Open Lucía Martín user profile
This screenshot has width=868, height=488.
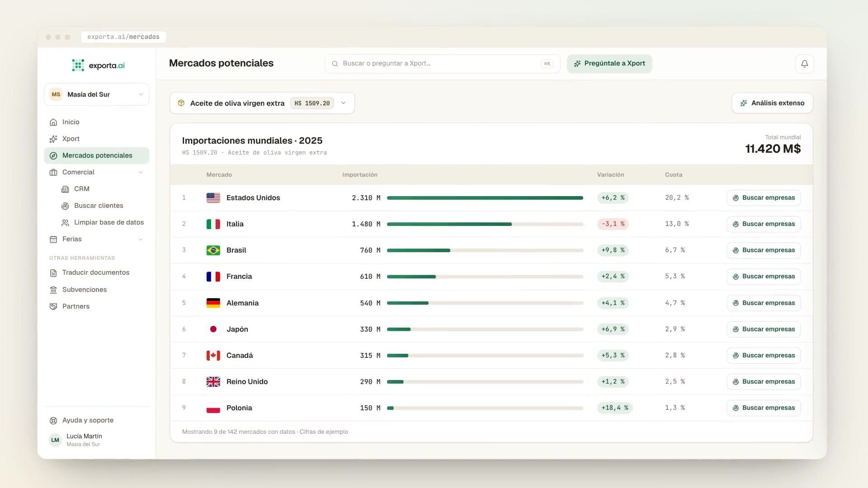(97, 440)
